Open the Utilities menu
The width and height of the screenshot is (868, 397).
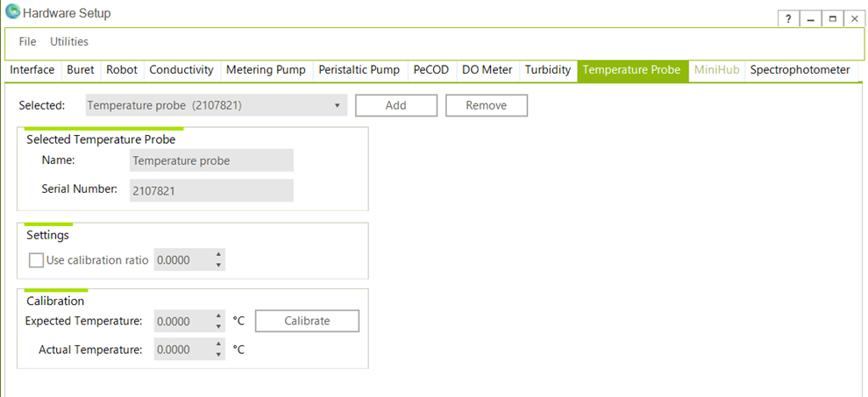click(69, 41)
